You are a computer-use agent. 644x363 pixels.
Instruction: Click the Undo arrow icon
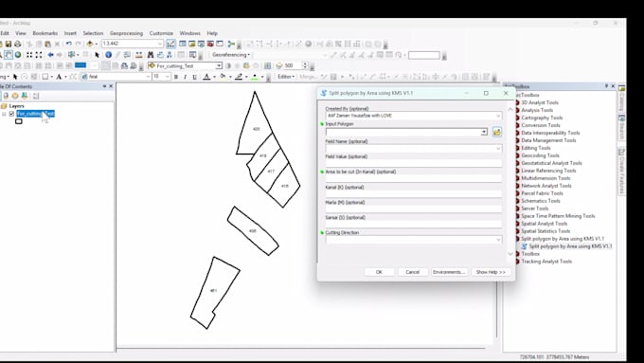68,44
